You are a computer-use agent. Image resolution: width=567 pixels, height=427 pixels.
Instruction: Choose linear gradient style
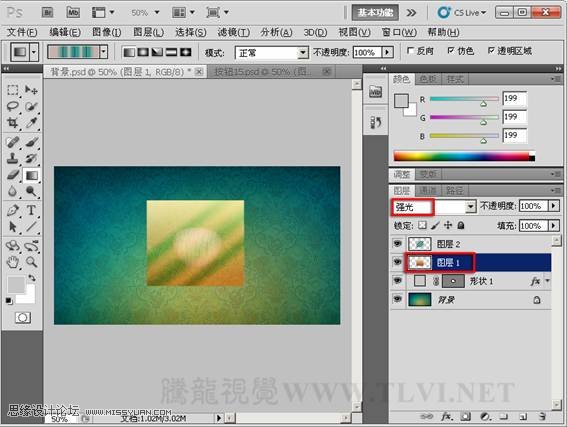coord(129,52)
